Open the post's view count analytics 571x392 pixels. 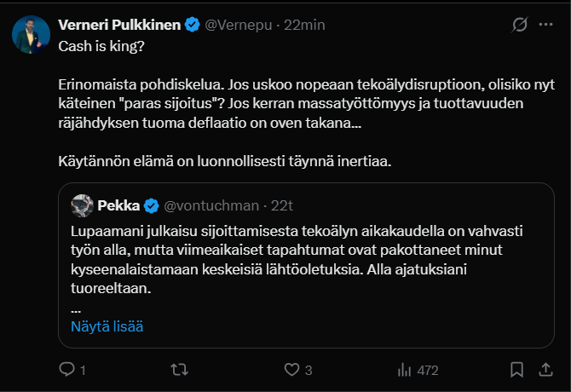pos(418,370)
